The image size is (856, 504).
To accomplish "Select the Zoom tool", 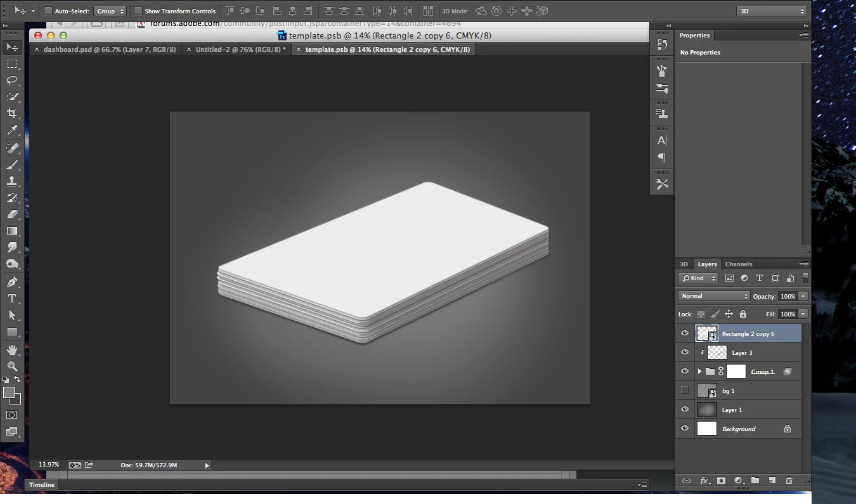I will click(x=12, y=366).
